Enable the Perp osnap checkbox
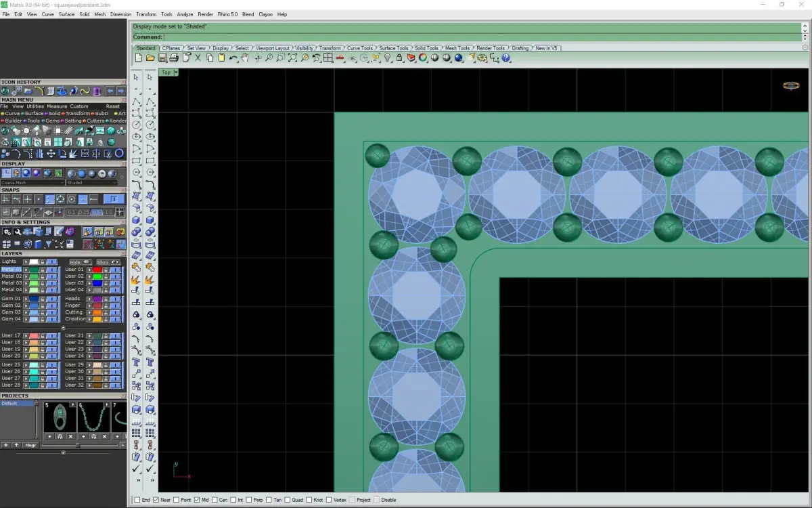The height and width of the screenshot is (508, 812). [250, 500]
